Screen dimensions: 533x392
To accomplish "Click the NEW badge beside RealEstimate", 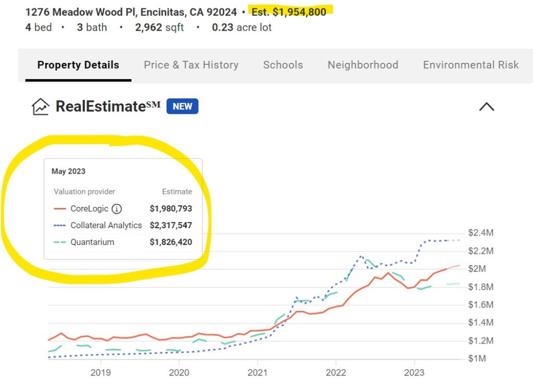I will click(182, 106).
